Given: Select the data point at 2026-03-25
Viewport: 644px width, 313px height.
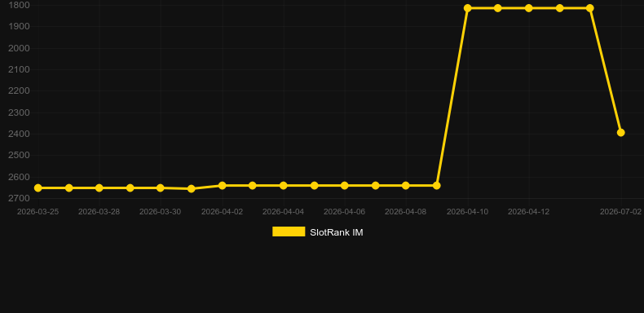Looking at the screenshot, I should pyautogui.click(x=38, y=187).
